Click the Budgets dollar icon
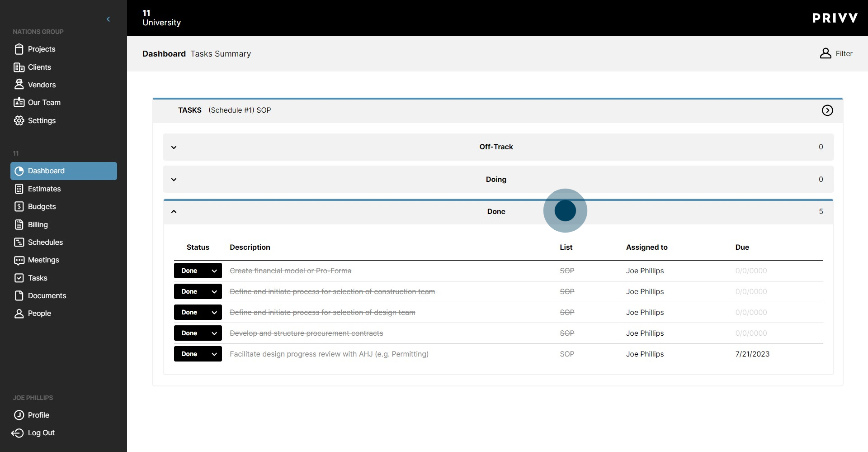This screenshot has height=452, width=868. pyautogui.click(x=19, y=206)
